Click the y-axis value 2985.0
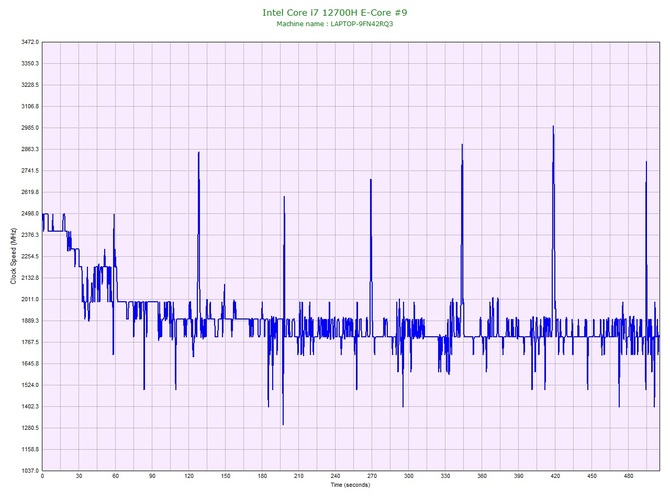The width and height of the screenshot is (670, 502). (30, 128)
